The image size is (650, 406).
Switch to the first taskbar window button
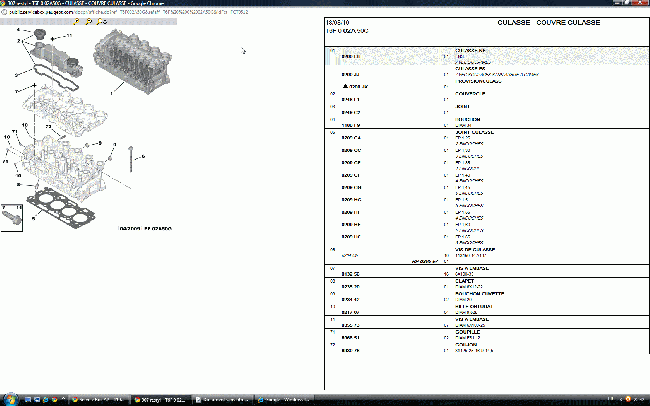coord(100,399)
